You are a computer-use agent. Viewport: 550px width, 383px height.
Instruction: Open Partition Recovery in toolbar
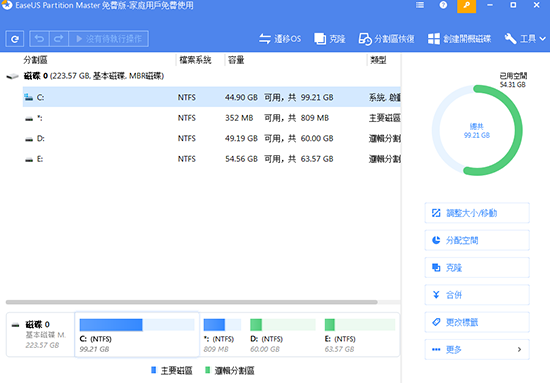(x=386, y=39)
